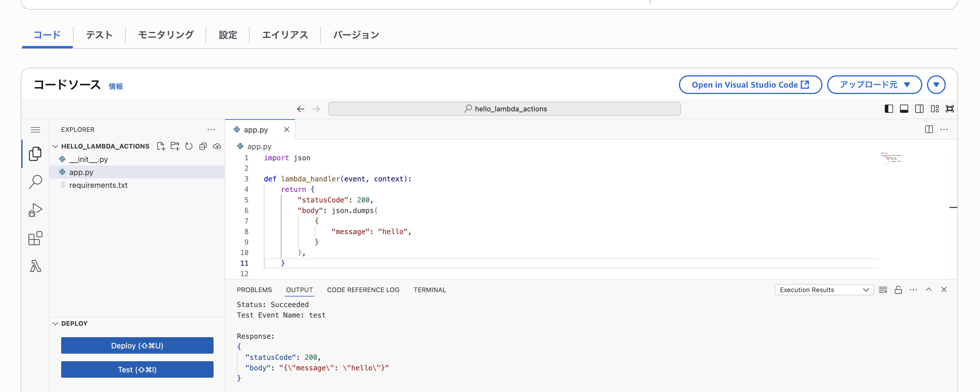This screenshot has width=980, height=392.
Task: Open in Visual Studio Code
Action: (750, 84)
